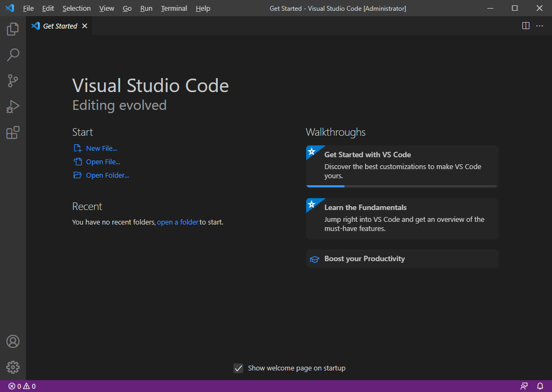The height and width of the screenshot is (392, 552).
Task: Click the graduation cap icon beside Boost your Productivity
Action: click(314, 259)
